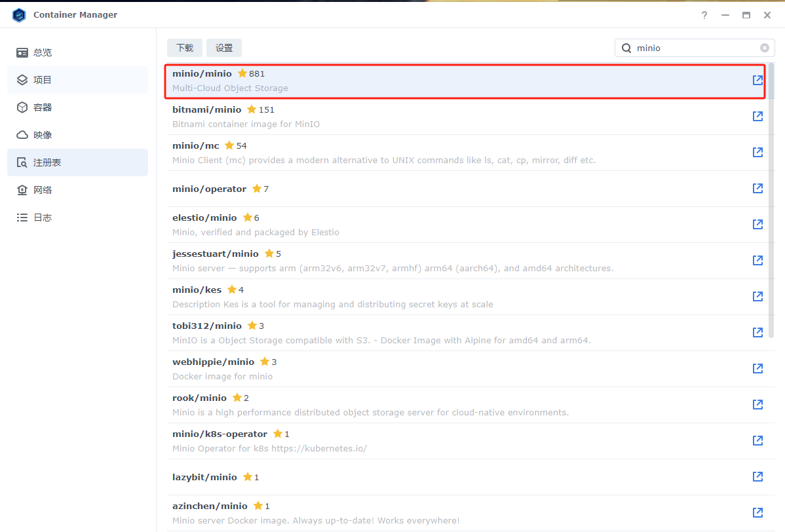This screenshot has height=532, width=785.
Task: Click the 151 star count
Action: click(266, 109)
